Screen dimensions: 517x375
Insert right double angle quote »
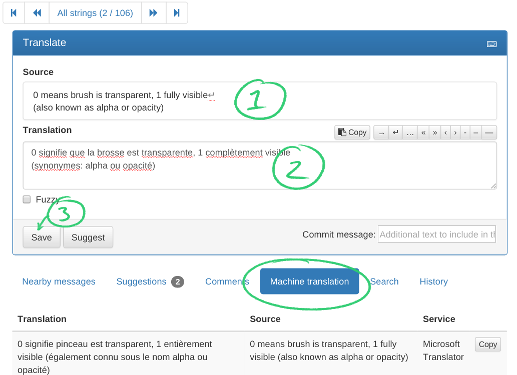435,132
